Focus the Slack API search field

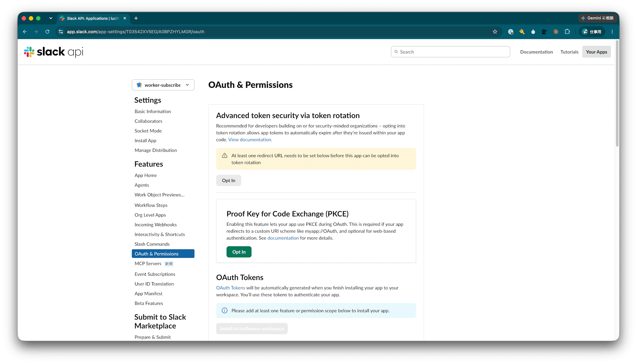click(x=450, y=52)
